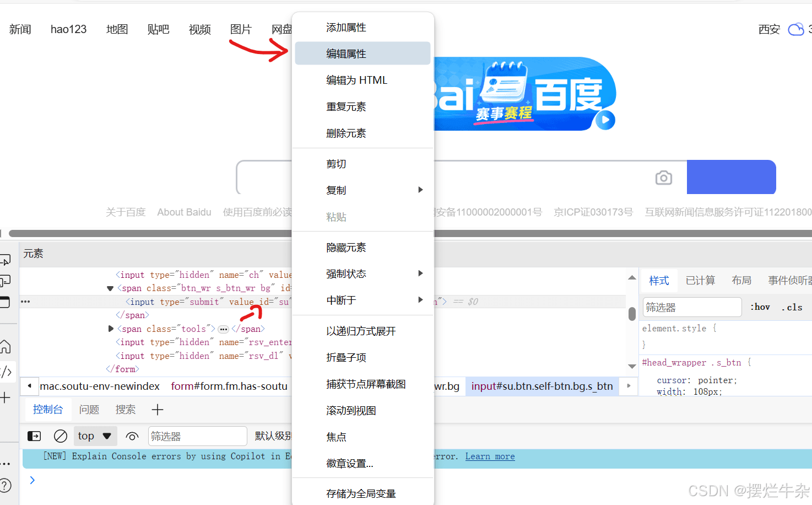Viewport: 812px width, 505px height.
Task: Click the console 筛选器 input field
Action: (x=198, y=436)
